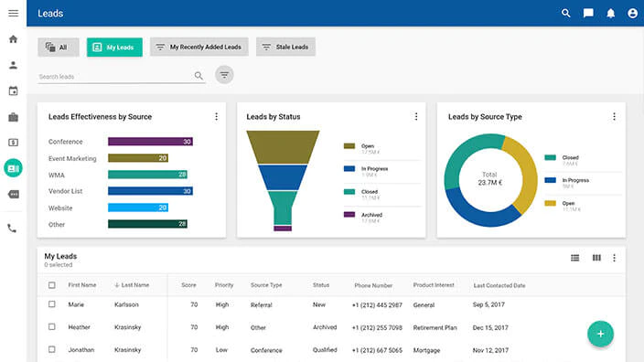The width and height of the screenshot is (644, 362).
Task: Tick the select-all checkbox in table header
Action: [x=52, y=285]
